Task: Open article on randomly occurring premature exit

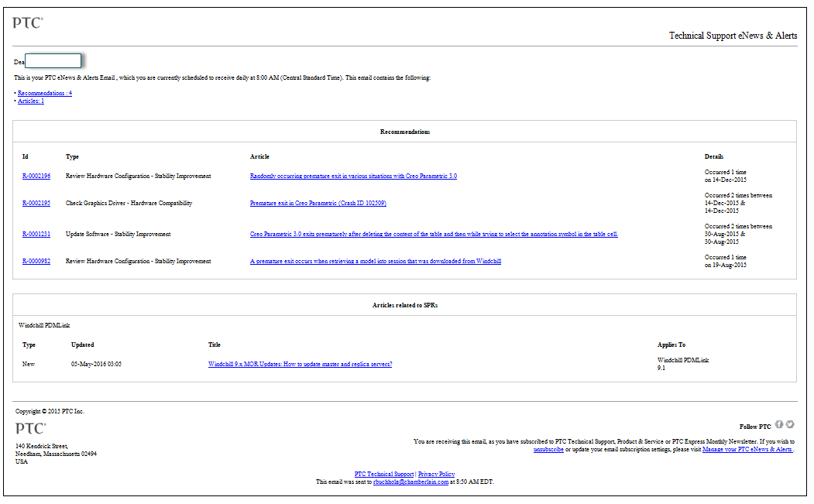Action: click(353, 176)
